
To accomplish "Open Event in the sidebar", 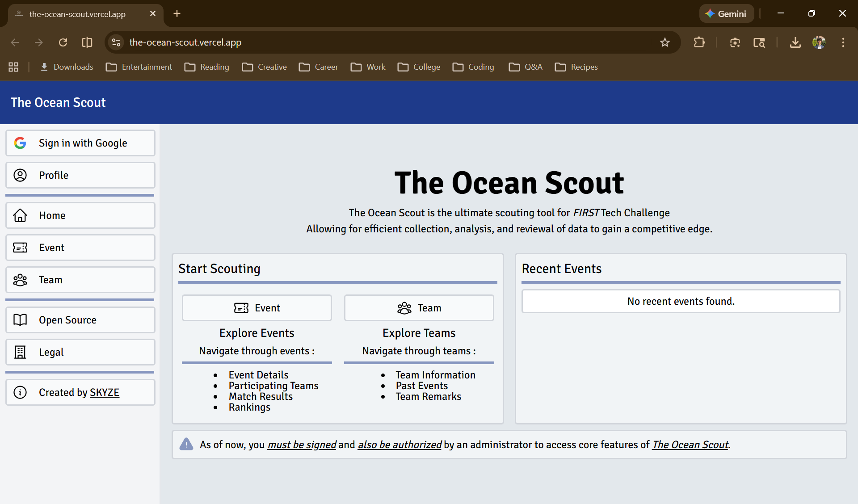I will [80, 248].
